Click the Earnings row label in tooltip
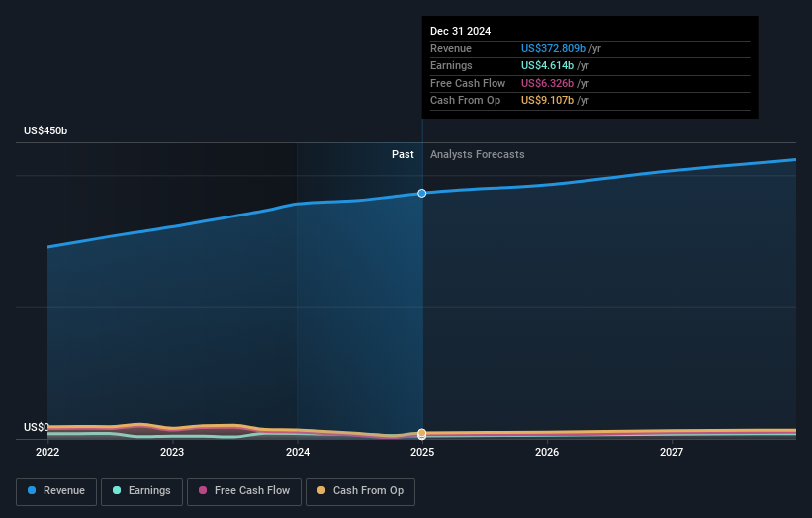 451,65
